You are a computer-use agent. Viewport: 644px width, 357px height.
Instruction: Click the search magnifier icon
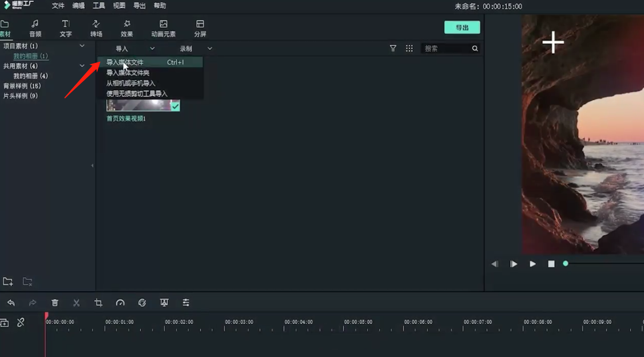475,49
